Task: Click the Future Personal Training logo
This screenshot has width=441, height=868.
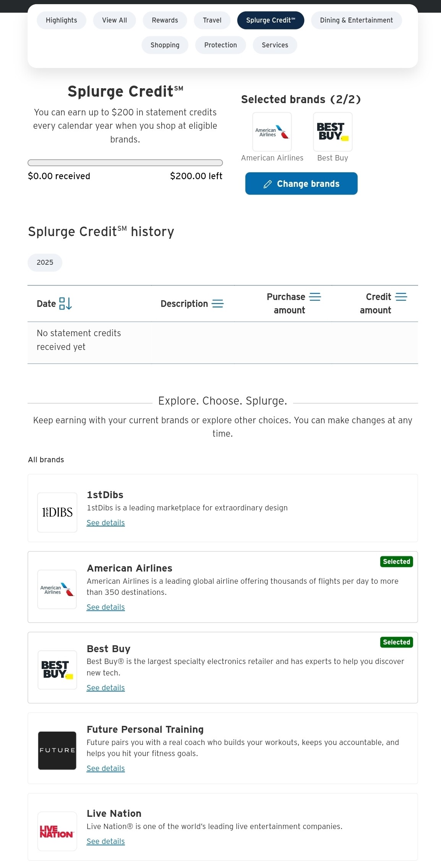Action: pos(57,750)
